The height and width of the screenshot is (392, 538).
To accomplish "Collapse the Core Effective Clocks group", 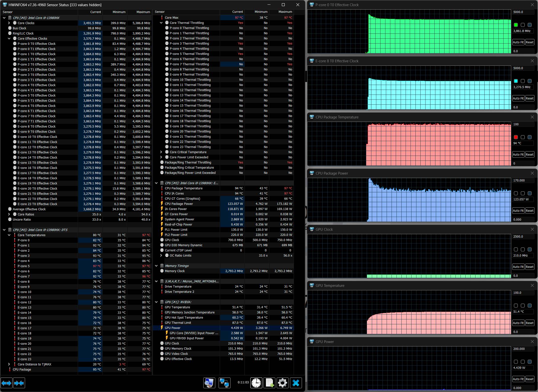I will click(9, 38).
